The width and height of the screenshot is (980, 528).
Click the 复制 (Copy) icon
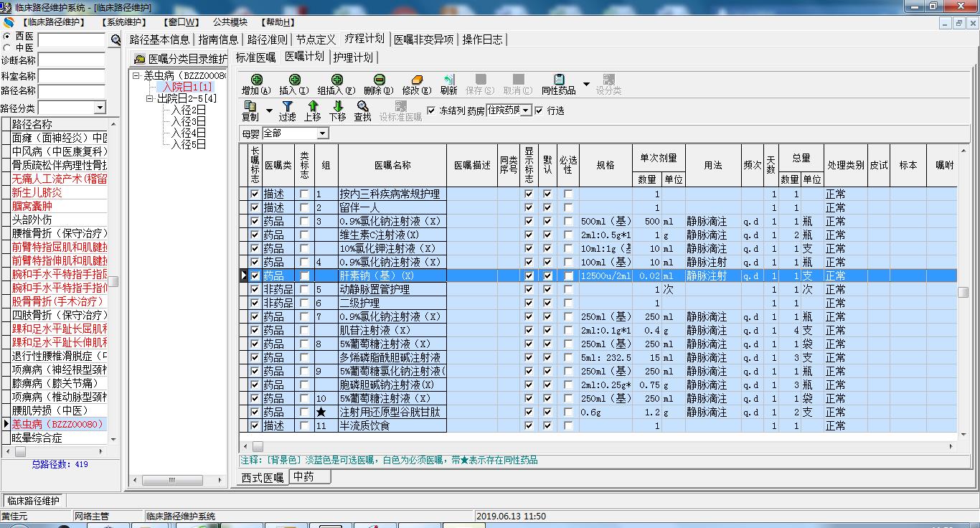click(x=250, y=106)
